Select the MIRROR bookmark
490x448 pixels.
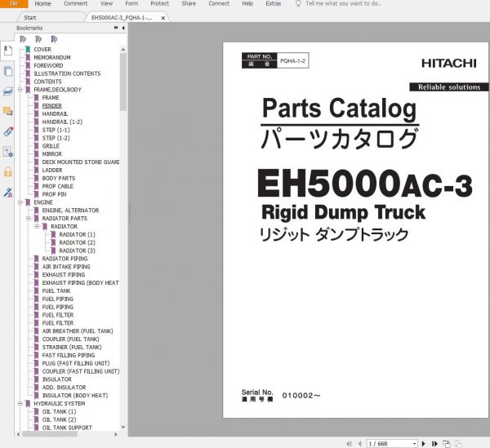[x=52, y=154]
